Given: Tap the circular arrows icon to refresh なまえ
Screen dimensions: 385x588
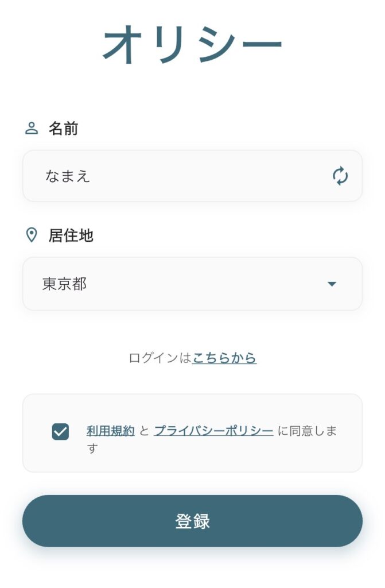Looking at the screenshot, I should (340, 176).
